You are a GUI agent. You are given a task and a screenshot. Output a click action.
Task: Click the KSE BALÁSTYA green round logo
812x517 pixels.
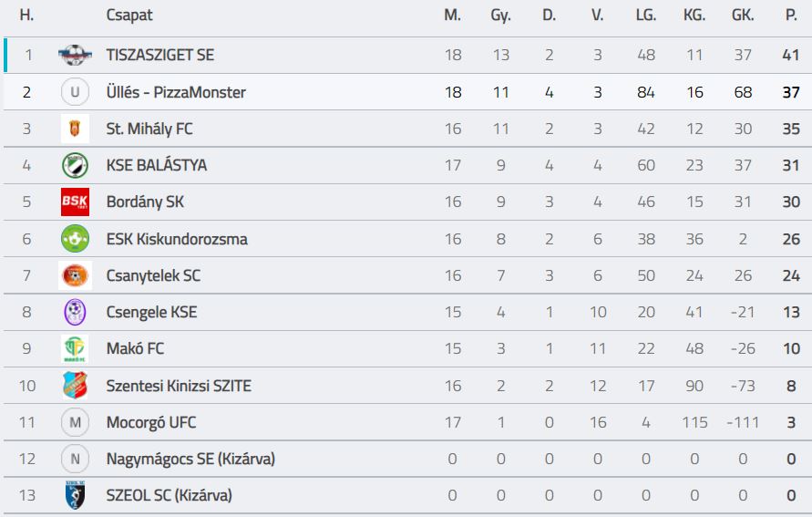[75, 165]
